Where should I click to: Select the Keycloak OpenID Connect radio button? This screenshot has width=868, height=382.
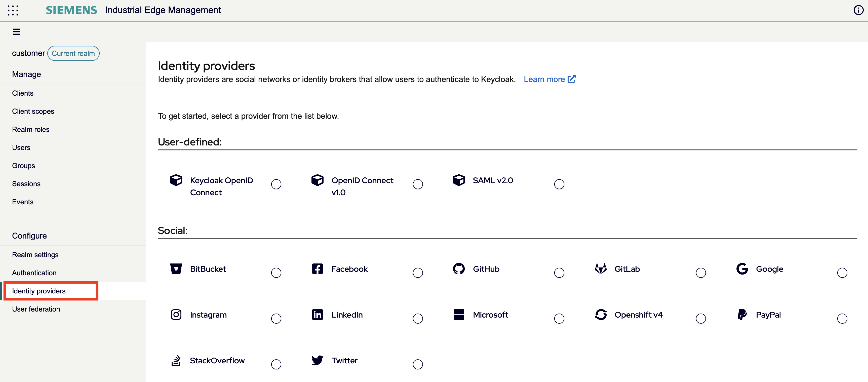(276, 184)
